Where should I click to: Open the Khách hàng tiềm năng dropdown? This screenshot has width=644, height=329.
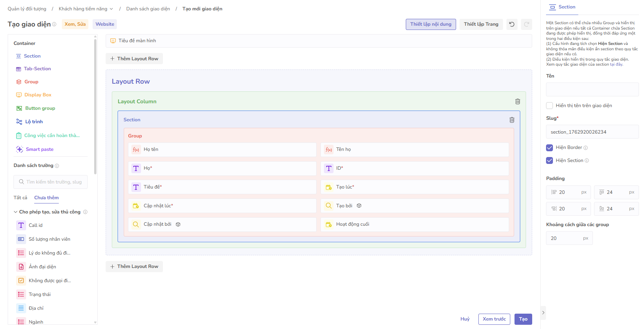click(86, 9)
